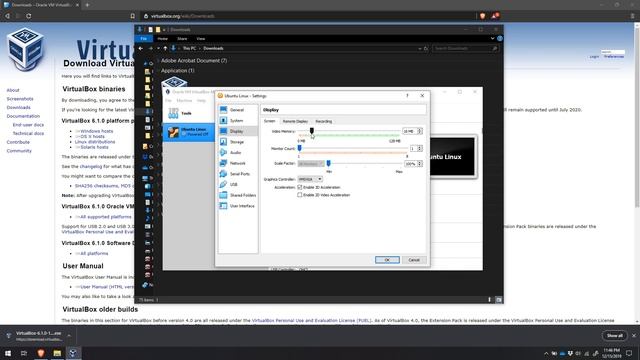Expand Application group in Downloads

tap(158, 71)
